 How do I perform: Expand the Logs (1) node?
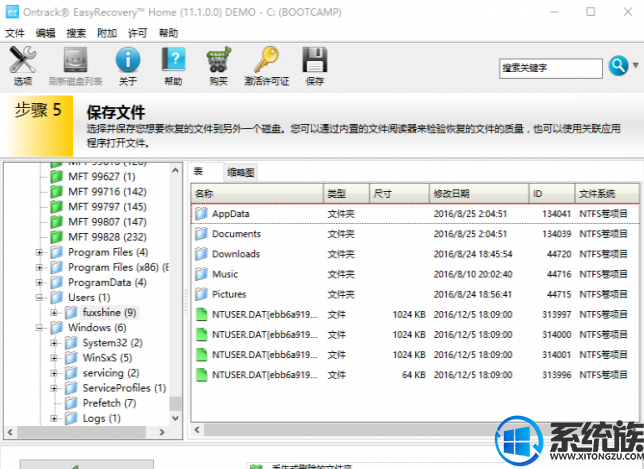(x=54, y=418)
